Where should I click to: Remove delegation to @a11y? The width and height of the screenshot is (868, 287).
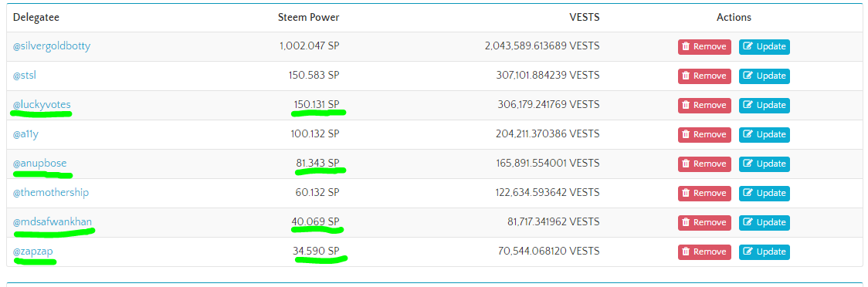coord(704,134)
